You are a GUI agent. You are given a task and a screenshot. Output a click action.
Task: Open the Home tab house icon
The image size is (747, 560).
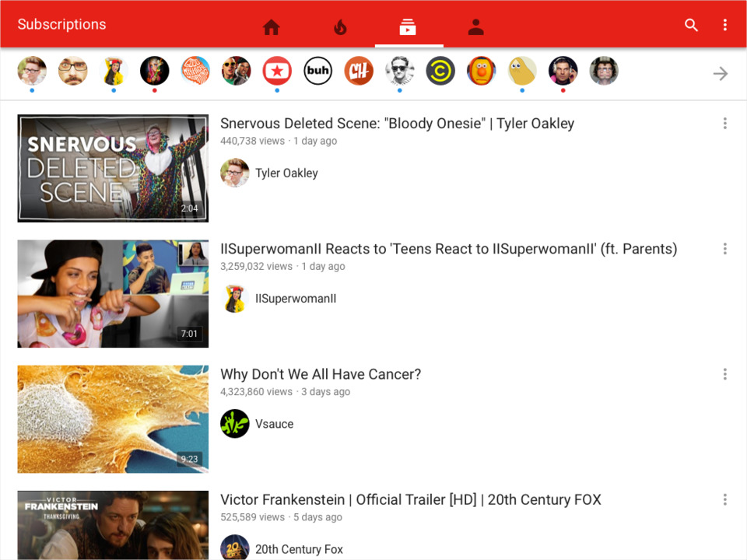point(272,26)
